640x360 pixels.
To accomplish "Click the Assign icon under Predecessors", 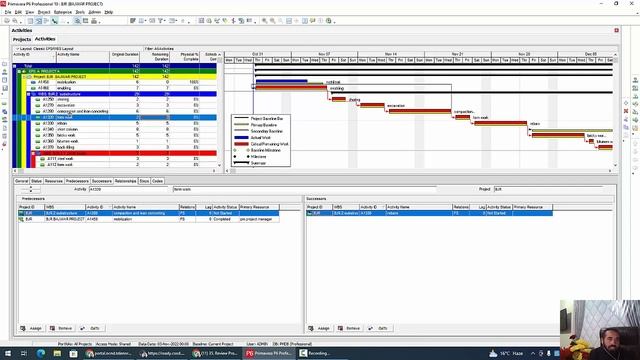I will pos(23,328).
